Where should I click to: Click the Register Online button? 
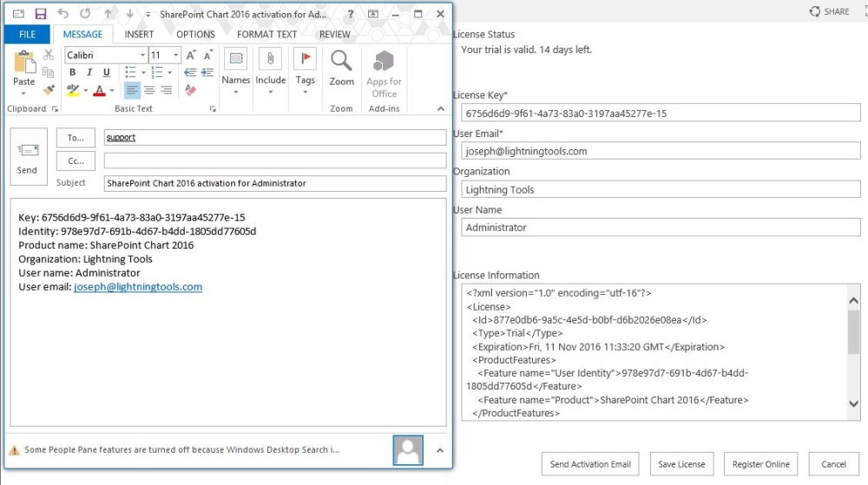[x=760, y=464]
